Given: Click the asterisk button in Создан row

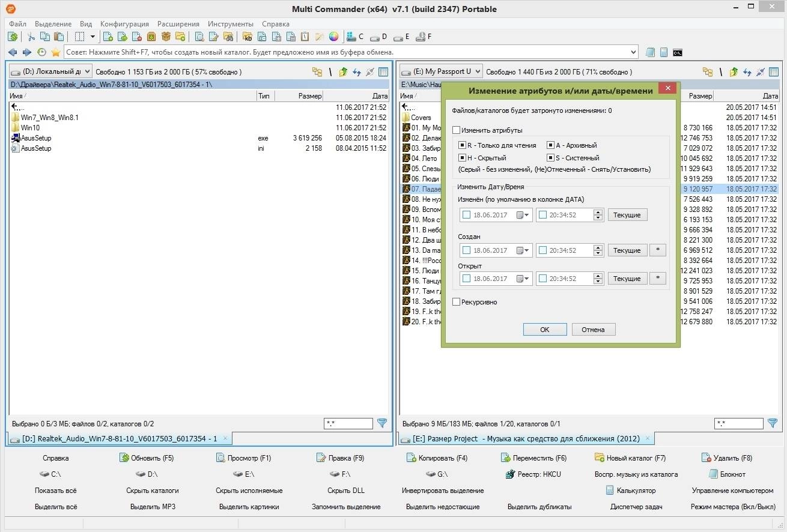Looking at the screenshot, I should coord(658,250).
